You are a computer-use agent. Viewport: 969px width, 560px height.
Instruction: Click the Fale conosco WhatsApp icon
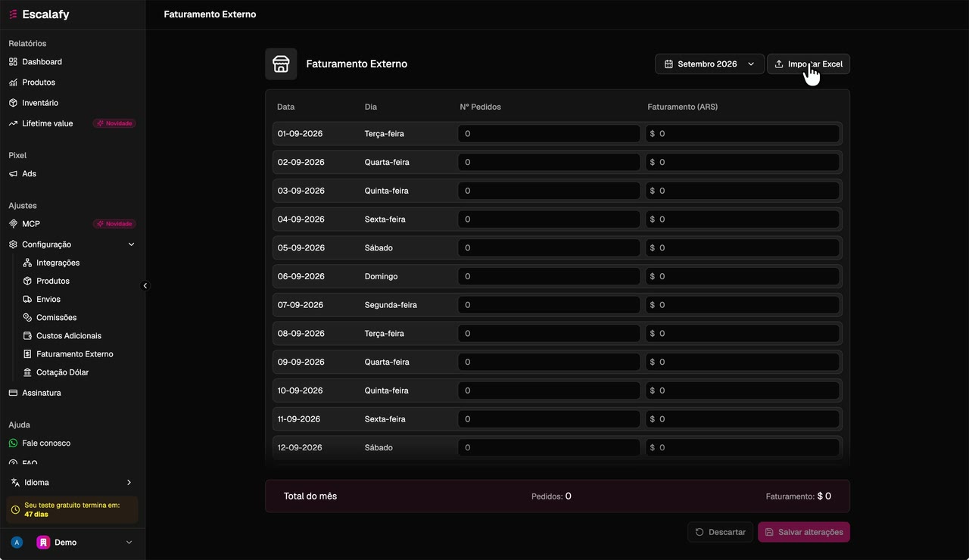pos(13,443)
